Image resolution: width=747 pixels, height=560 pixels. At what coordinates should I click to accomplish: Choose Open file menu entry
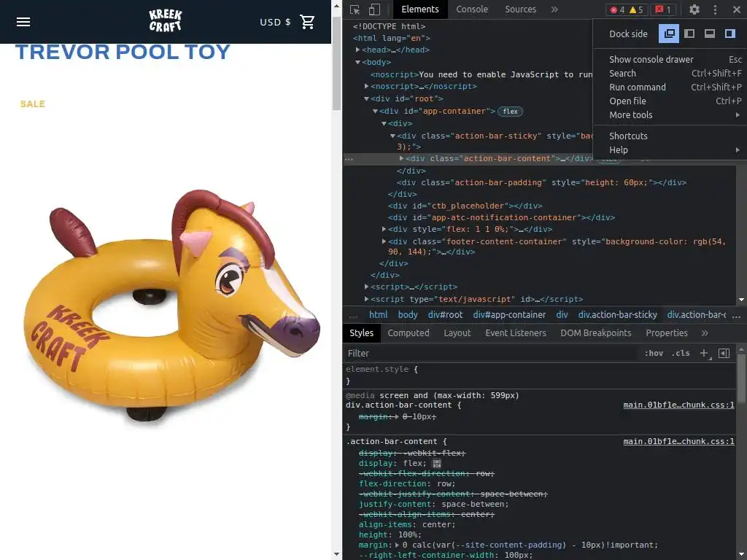670,101
